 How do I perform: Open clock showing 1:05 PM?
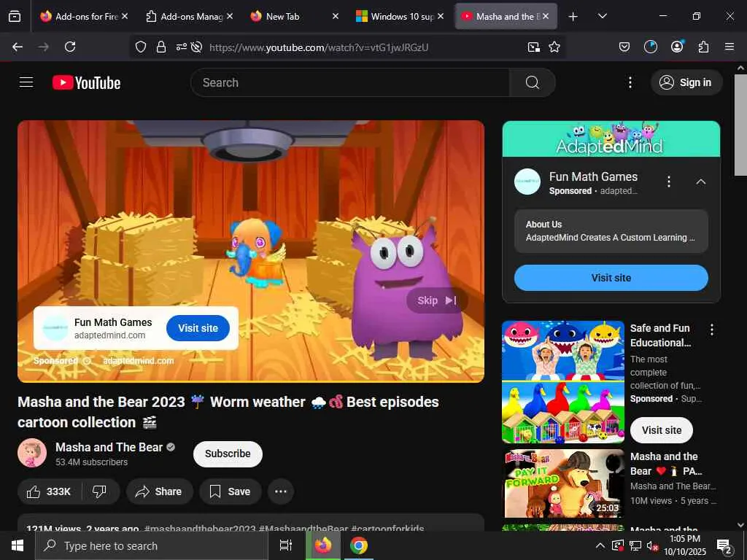(684, 545)
